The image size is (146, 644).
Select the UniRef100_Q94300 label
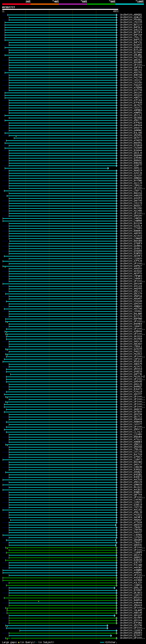(131, 304)
